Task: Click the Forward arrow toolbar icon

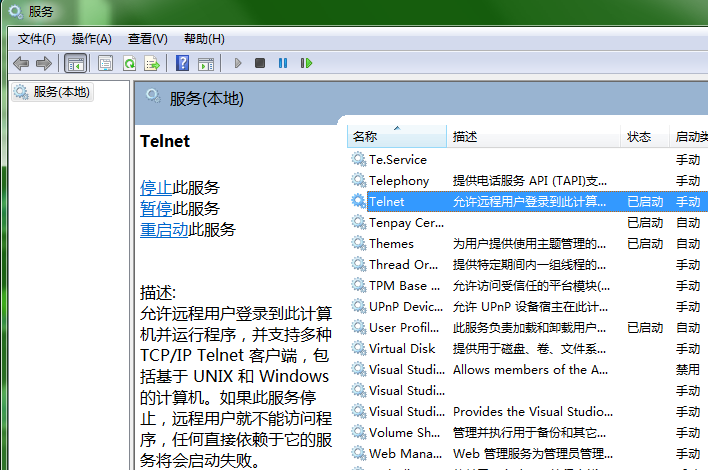Action: click(x=43, y=63)
